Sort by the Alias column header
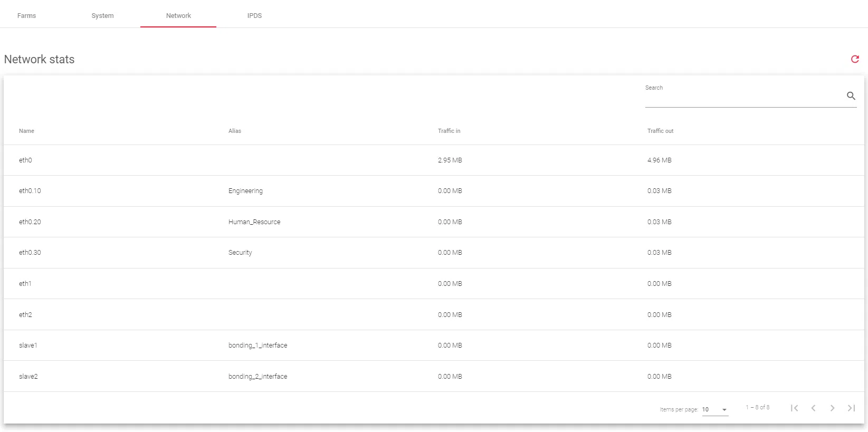Image resolution: width=868 pixels, height=432 pixels. 235,131
